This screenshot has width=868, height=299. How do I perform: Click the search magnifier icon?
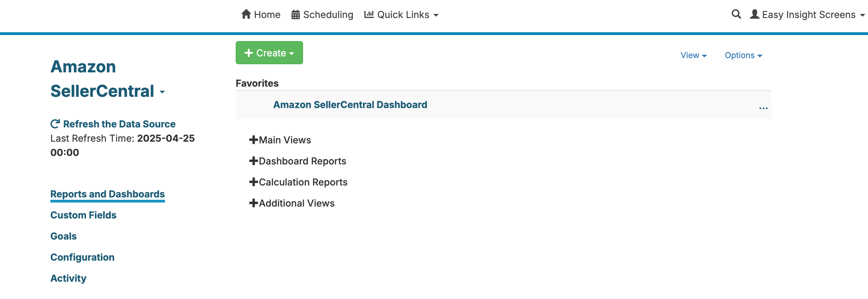tap(737, 14)
